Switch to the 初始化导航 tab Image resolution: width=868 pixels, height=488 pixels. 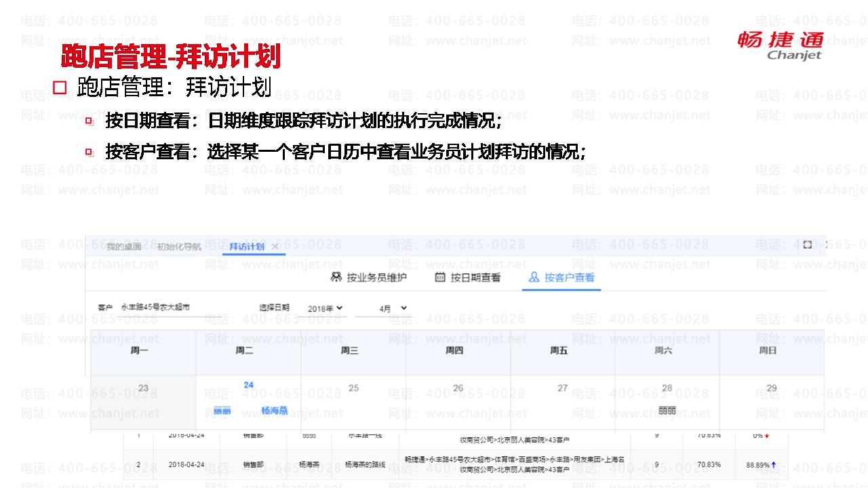point(180,247)
